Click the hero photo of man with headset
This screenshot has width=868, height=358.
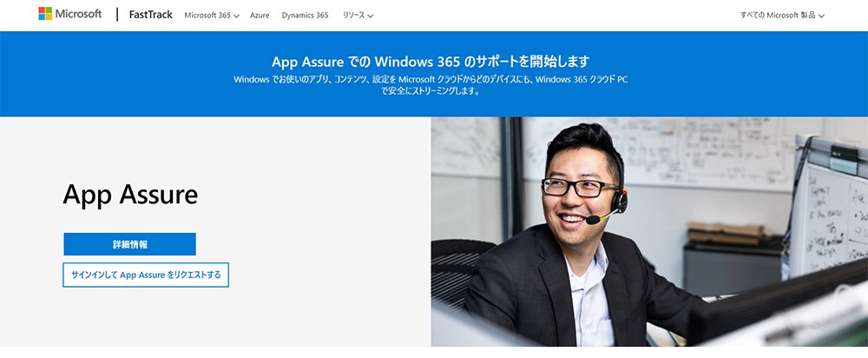click(x=649, y=232)
